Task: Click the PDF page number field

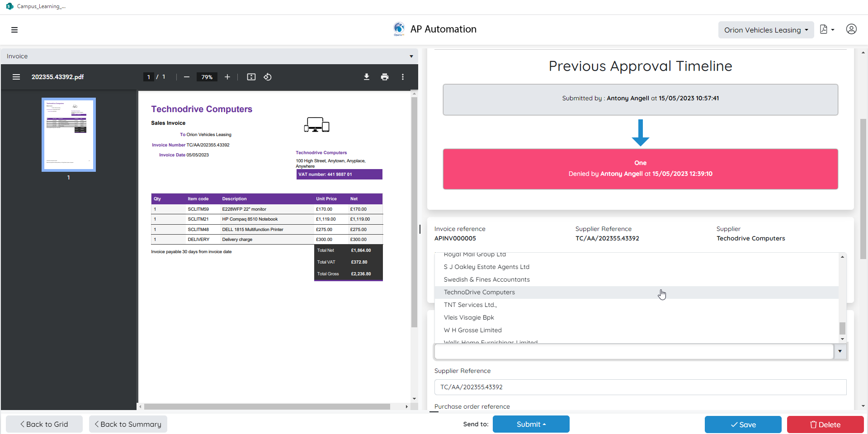Action: [148, 77]
